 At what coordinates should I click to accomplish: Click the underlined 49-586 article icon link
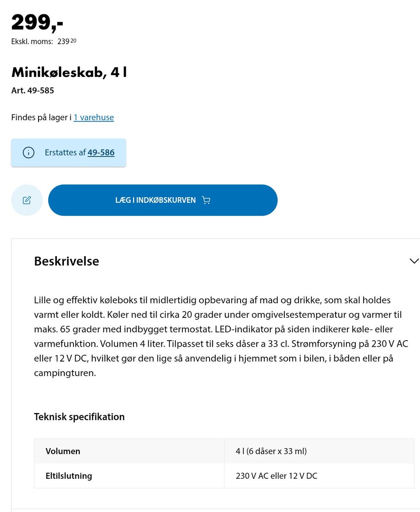101,153
